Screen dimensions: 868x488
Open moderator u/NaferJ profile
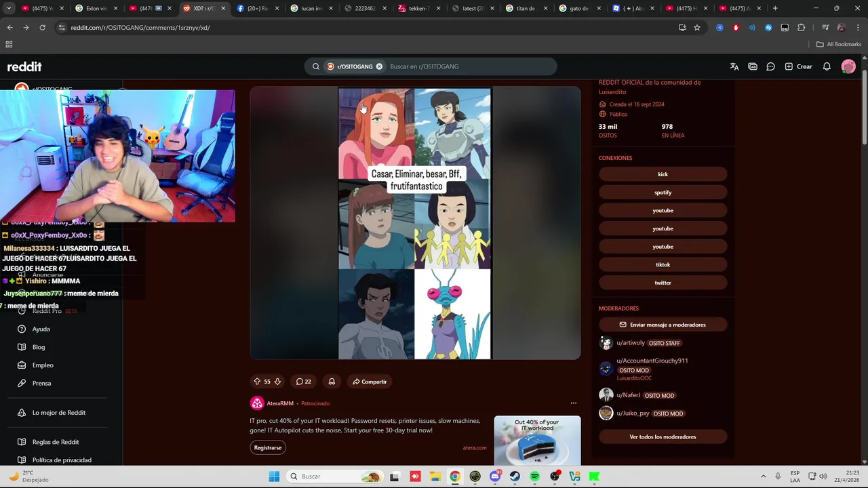(x=629, y=395)
